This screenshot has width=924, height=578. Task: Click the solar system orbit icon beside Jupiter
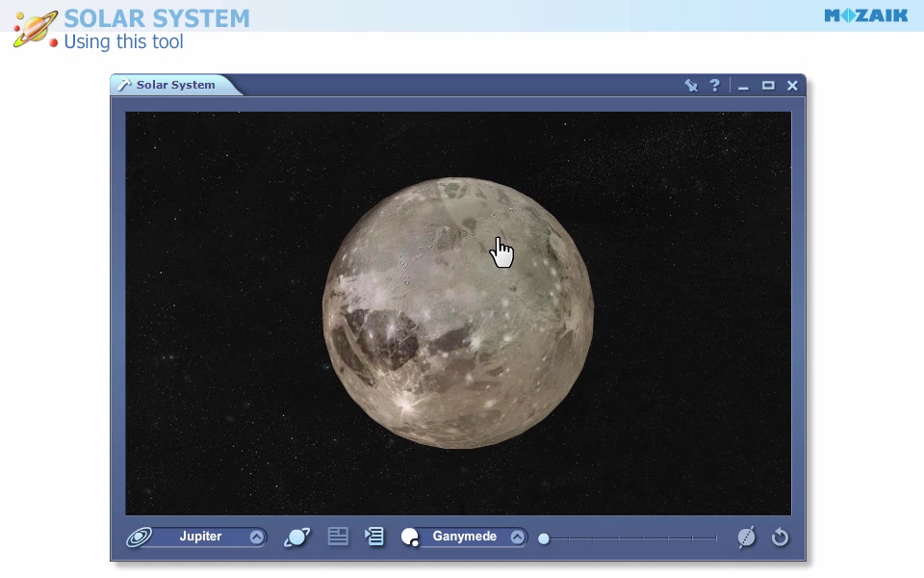(140, 537)
